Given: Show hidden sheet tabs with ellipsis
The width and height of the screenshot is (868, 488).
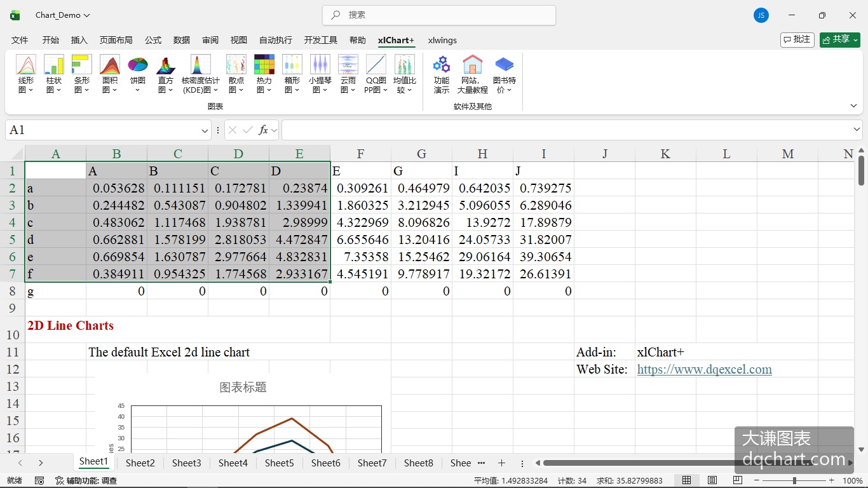Looking at the screenshot, I should [x=481, y=463].
